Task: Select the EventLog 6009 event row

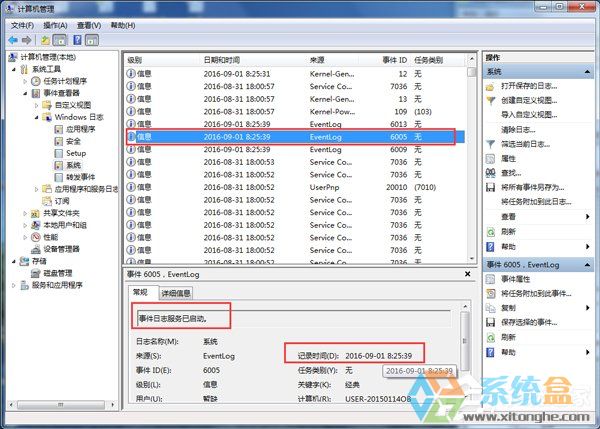Action: pyautogui.click(x=295, y=150)
